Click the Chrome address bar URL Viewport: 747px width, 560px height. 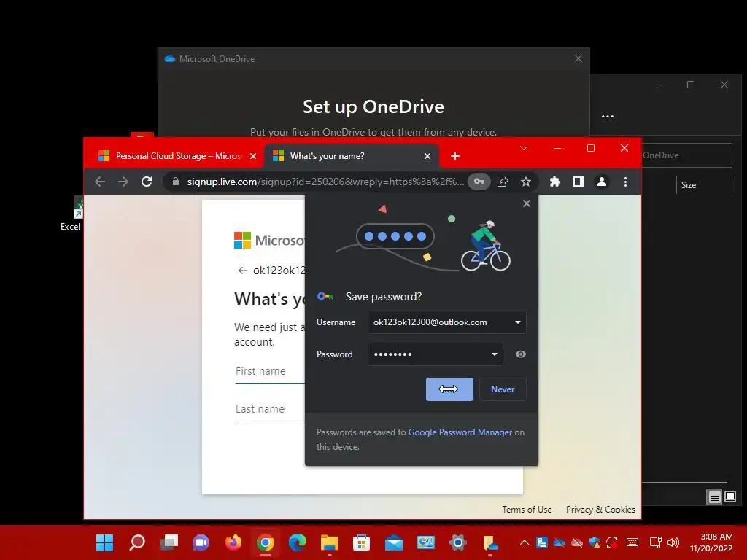tap(325, 182)
